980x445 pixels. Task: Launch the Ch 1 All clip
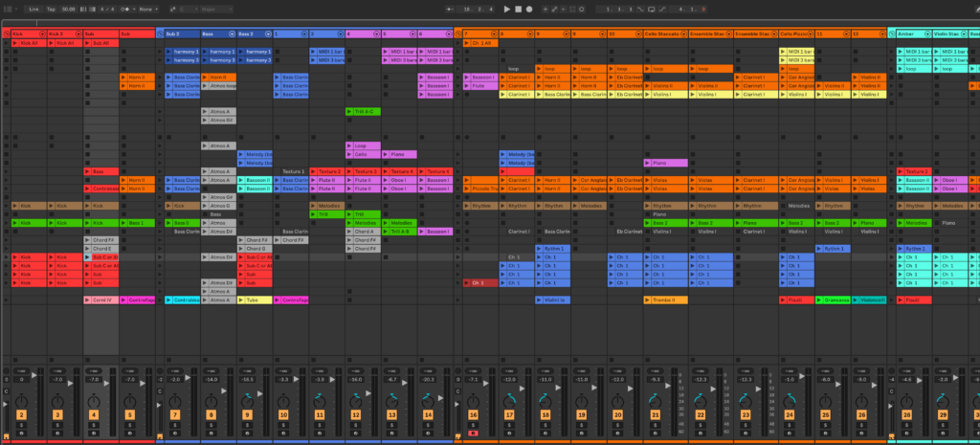[x=468, y=43]
